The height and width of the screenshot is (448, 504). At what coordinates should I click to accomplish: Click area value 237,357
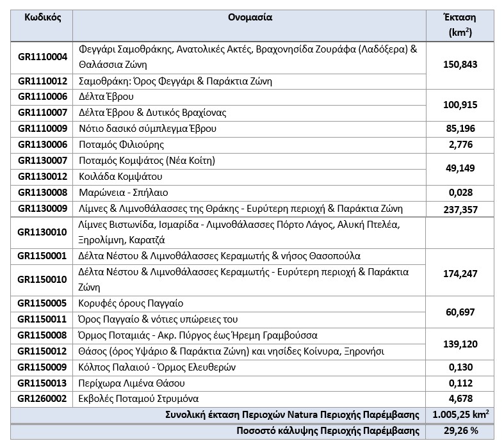(460, 210)
